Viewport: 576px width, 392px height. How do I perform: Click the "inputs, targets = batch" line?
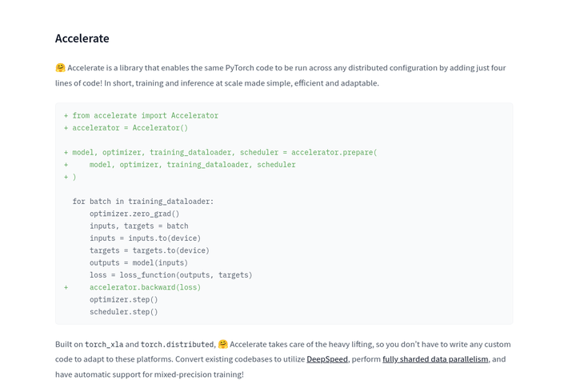coord(139,226)
